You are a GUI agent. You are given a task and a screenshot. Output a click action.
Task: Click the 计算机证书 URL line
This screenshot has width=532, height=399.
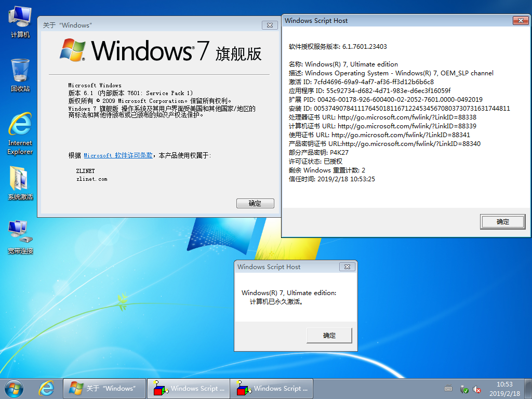pyautogui.click(x=382, y=126)
